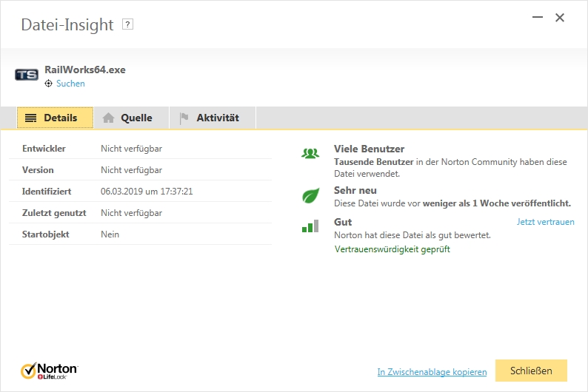Switch to the Details tab
Screen dimensions: 588x392
(x=55, y=118)
